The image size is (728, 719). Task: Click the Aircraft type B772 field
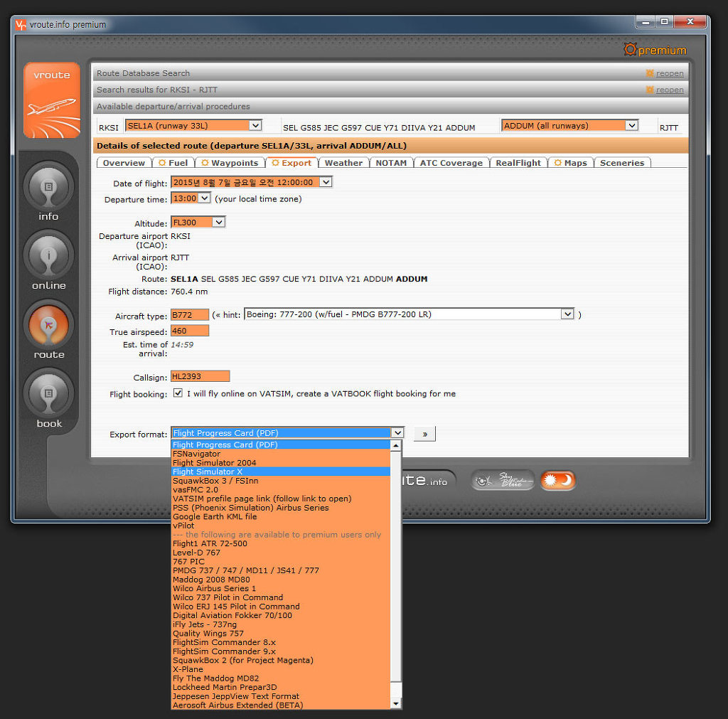(x=190, y=314)
